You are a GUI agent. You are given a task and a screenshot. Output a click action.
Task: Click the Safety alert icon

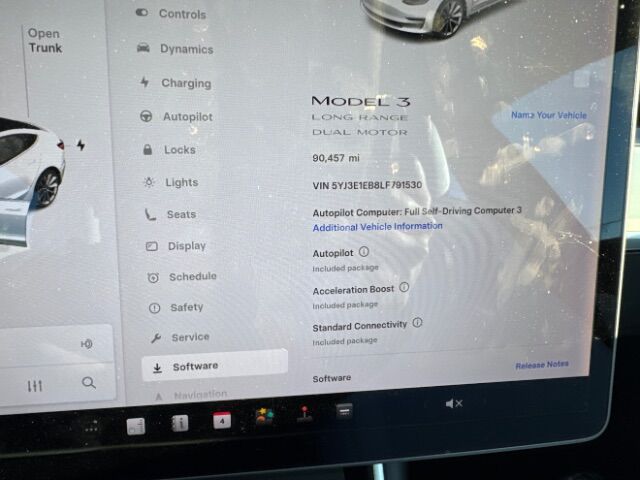click(154, 308)
